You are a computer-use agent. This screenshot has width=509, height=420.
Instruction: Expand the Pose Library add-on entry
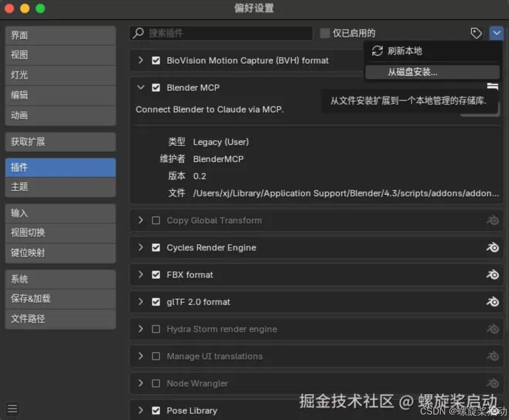click(x=140, y=410)
